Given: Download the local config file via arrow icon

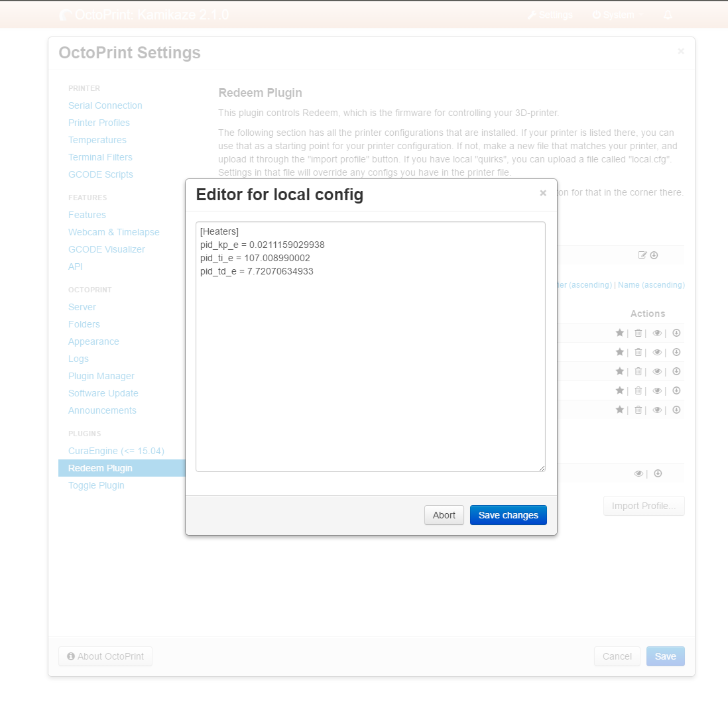Looking at the screenshot, I should point(654,255).
